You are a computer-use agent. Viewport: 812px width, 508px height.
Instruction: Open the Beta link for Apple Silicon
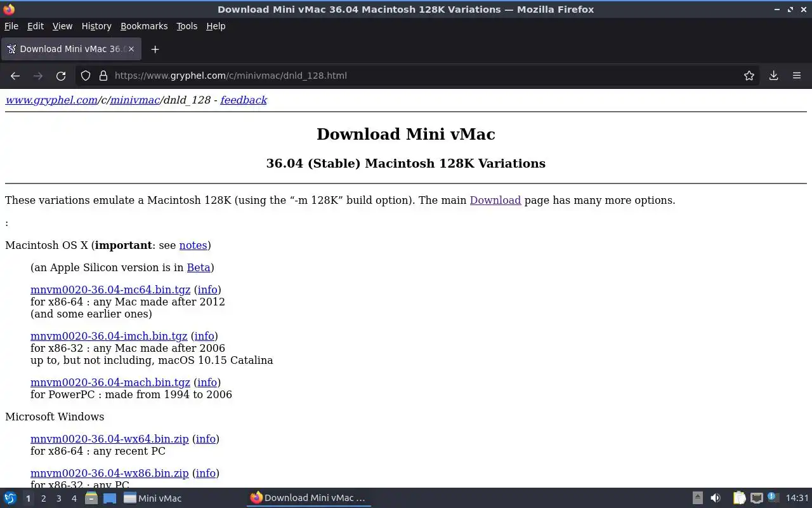point(199,267)
